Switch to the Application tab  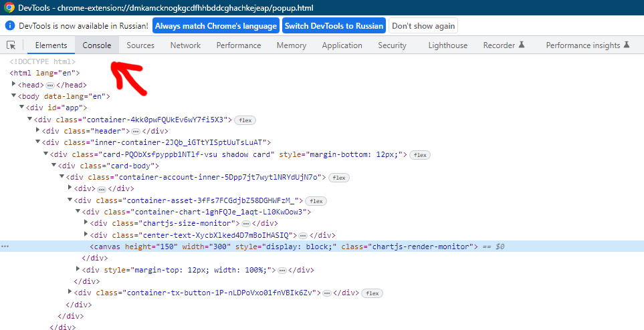(342, 45)
